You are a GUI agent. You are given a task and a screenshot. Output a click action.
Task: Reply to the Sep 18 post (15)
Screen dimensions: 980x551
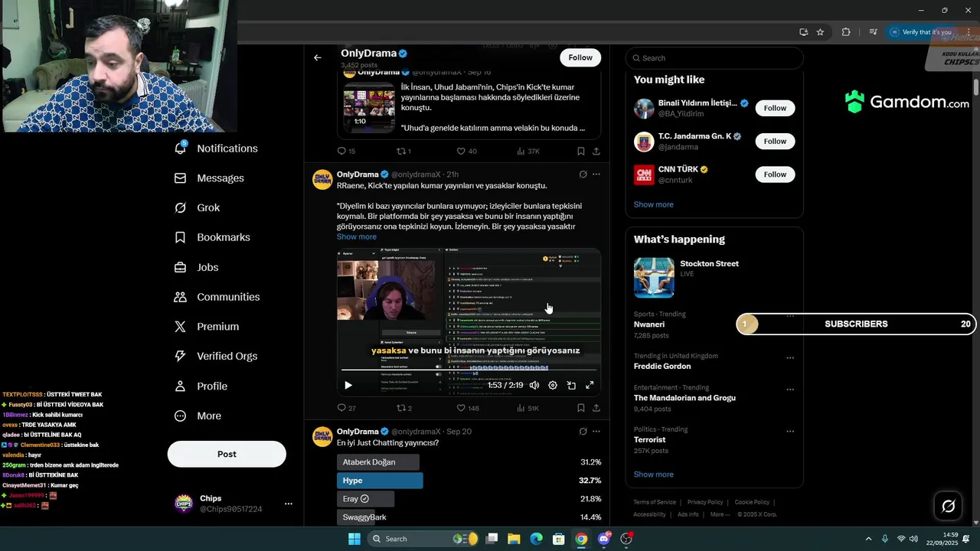(347, 152)
